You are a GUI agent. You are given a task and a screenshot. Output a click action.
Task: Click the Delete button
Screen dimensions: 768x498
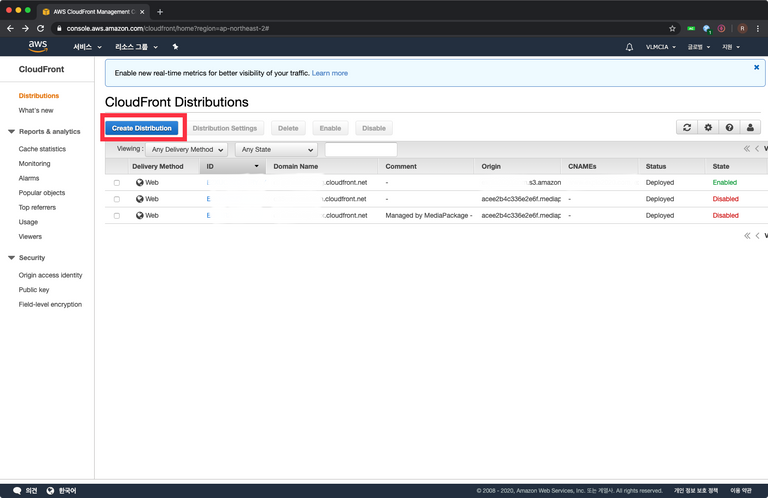pyautogui.click(x=288, y=128)
